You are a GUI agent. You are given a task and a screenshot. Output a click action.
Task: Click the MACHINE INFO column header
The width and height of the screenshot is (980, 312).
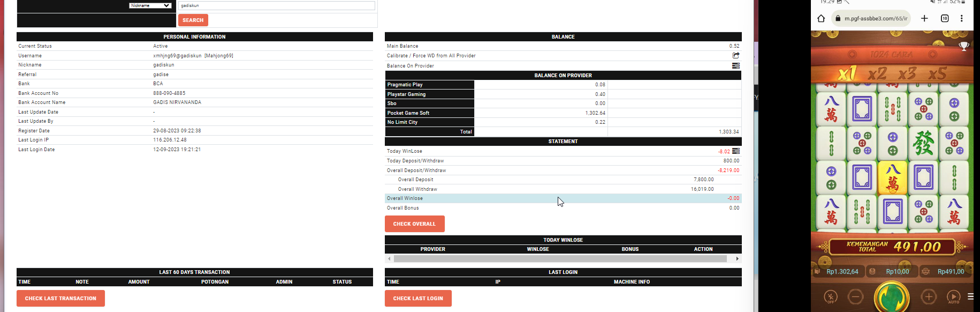(632, 281)
